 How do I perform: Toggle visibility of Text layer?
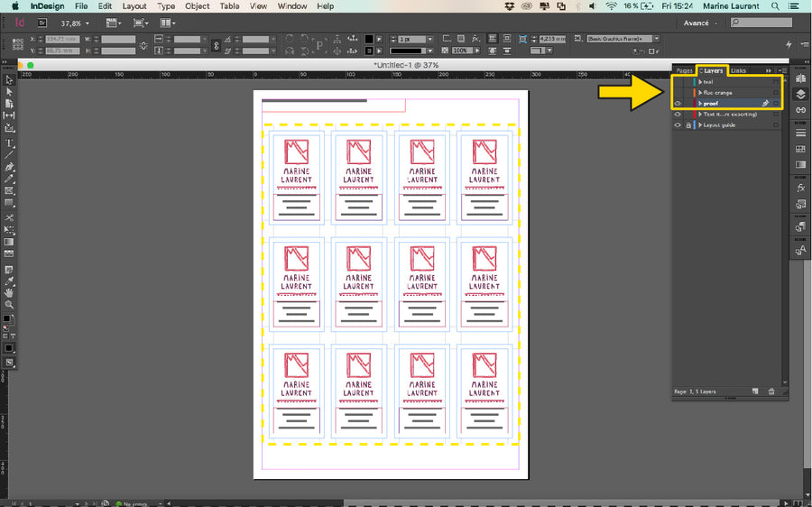678,115
